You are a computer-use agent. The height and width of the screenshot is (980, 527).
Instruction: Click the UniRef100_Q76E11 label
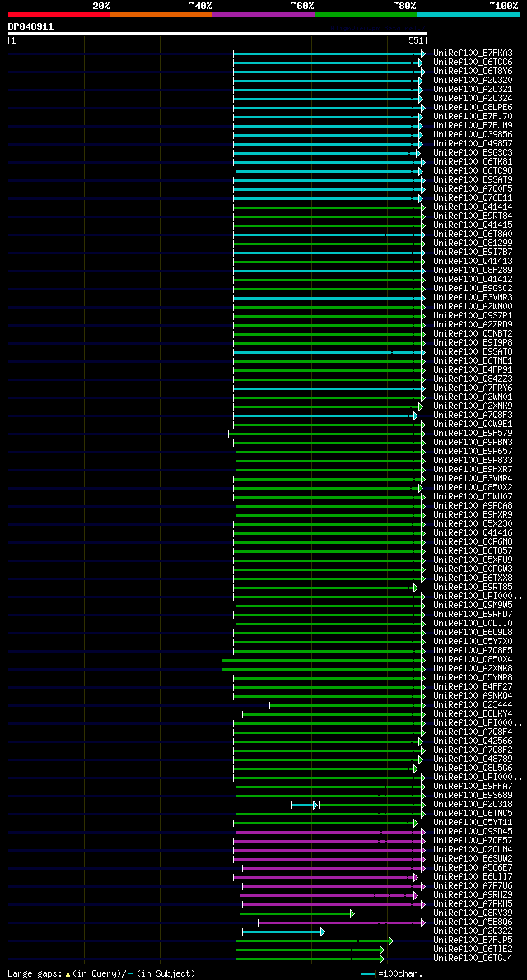(x=473, y=198)
